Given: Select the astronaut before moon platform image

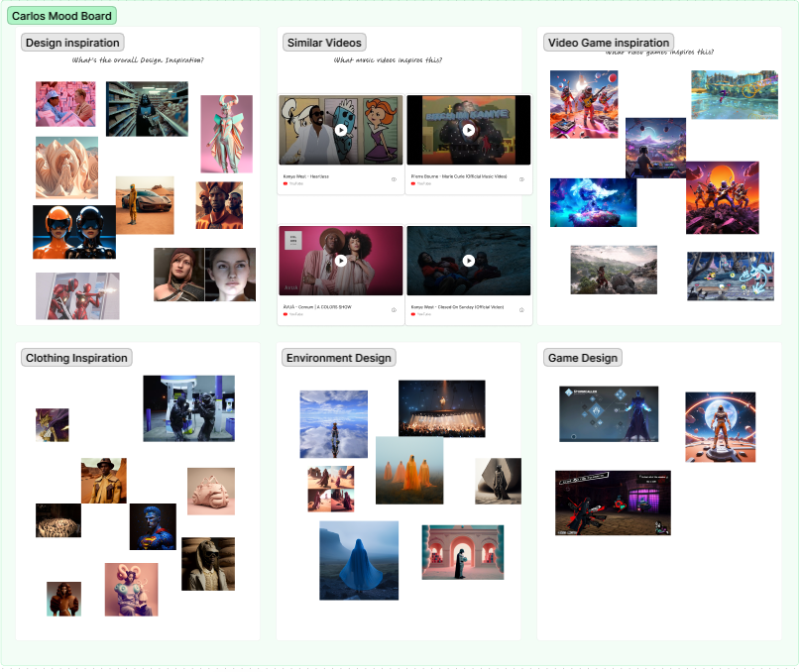Looking at the screenshot, I should pos(721,427).
